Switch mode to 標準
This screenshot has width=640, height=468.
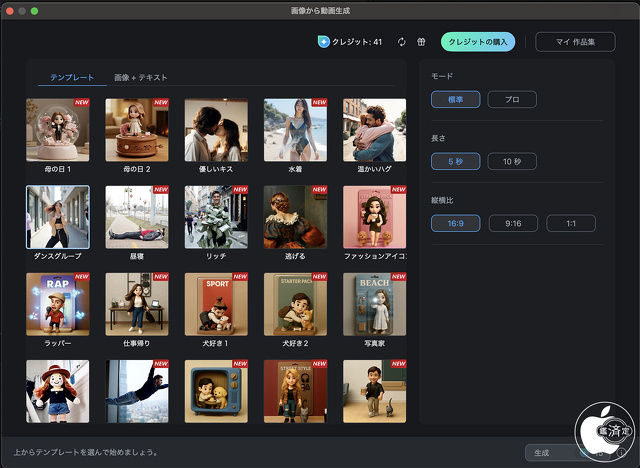pyautogui.click(x=455, y=99)
